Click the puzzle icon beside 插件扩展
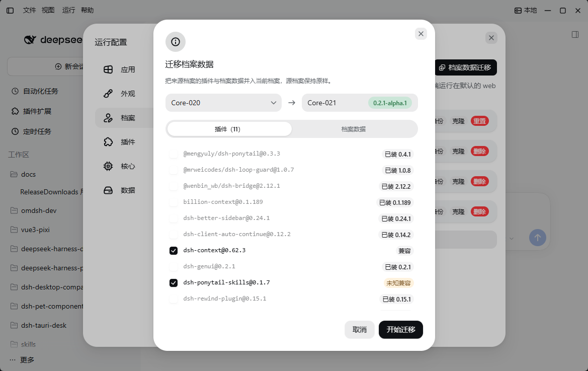This screenshot has width=588, height=371. pos(15,111)
